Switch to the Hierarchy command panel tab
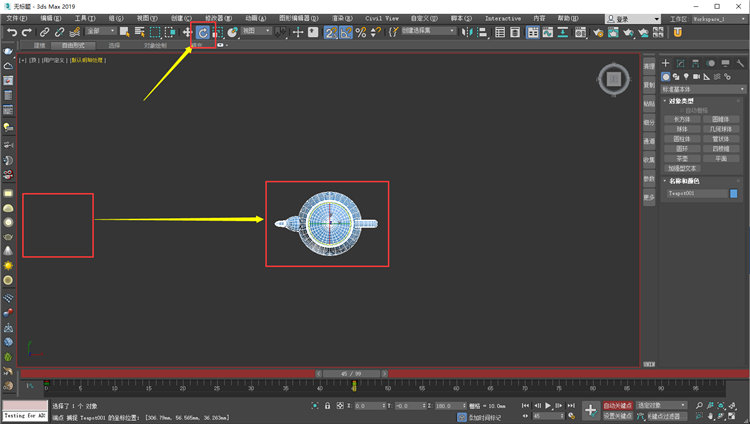The width and height of the screenshot is (750, 424). click(x=695, y=63)
